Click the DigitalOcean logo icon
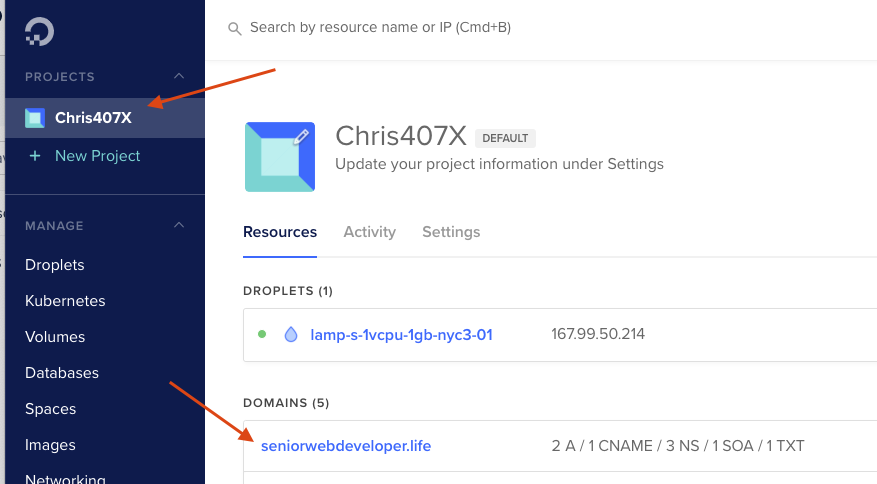 (x=40, y=31)
